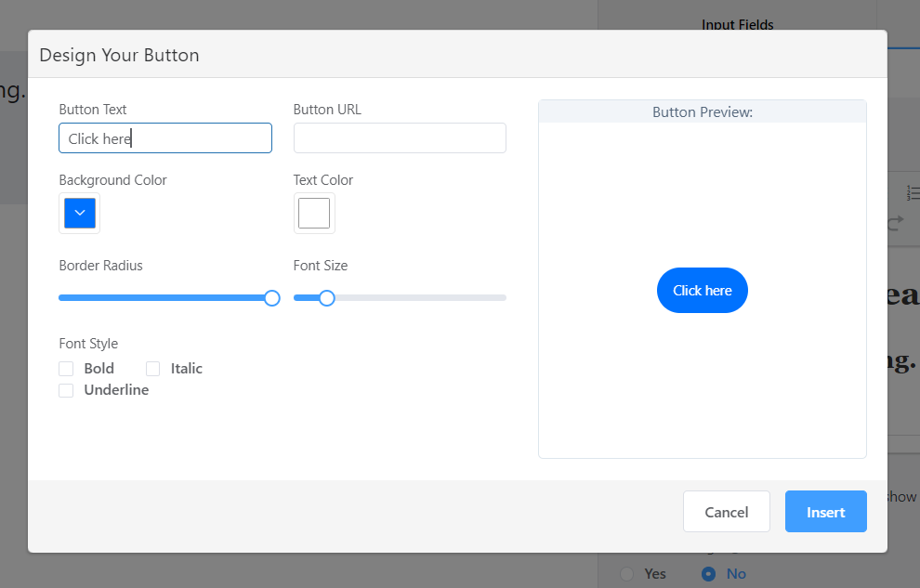Open the white Text Color swatch
920x588 pixels.
[314, 213]
